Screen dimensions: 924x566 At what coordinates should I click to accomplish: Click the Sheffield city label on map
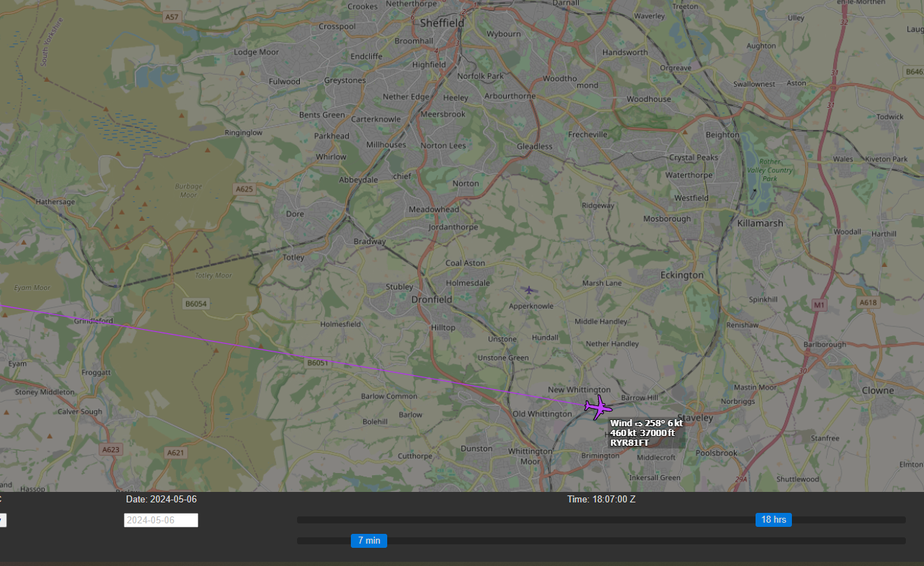442,23
